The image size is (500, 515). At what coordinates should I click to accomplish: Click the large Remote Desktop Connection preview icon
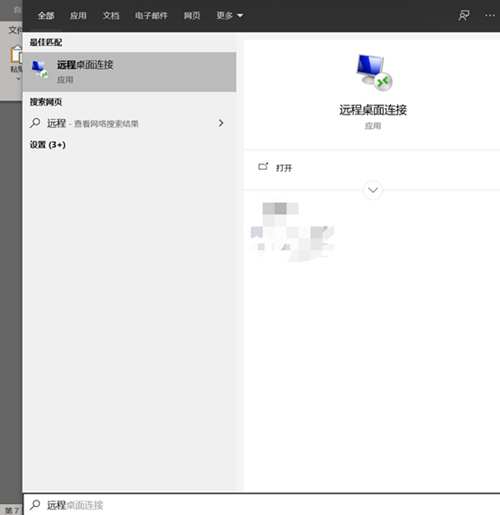373,73
